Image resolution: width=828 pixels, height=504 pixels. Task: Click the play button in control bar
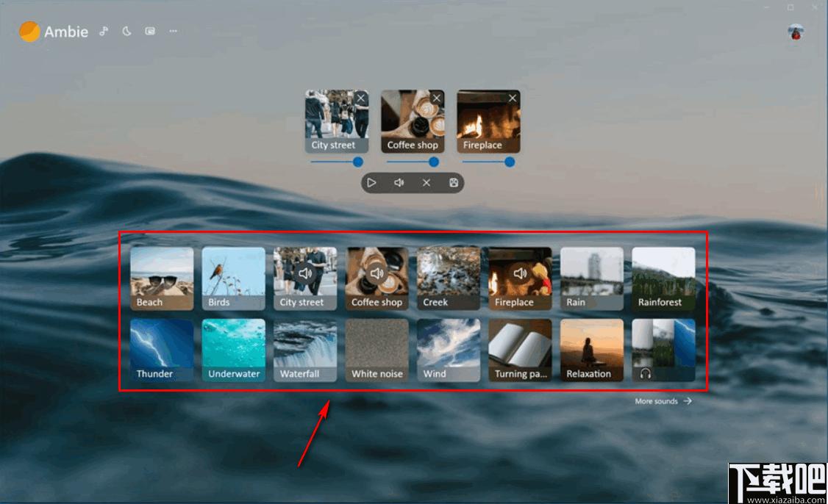tap(371, 183)
